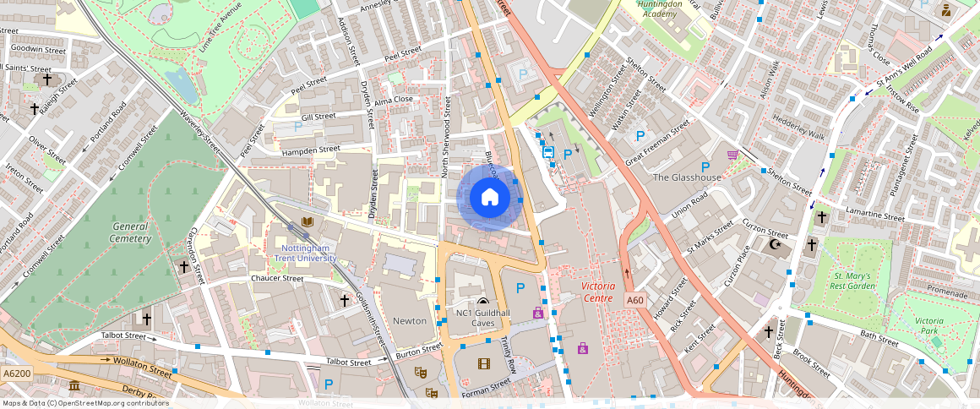980x409 pixels.
Task: Click the General Cemetery label
Action: click(x=132, y=232)
